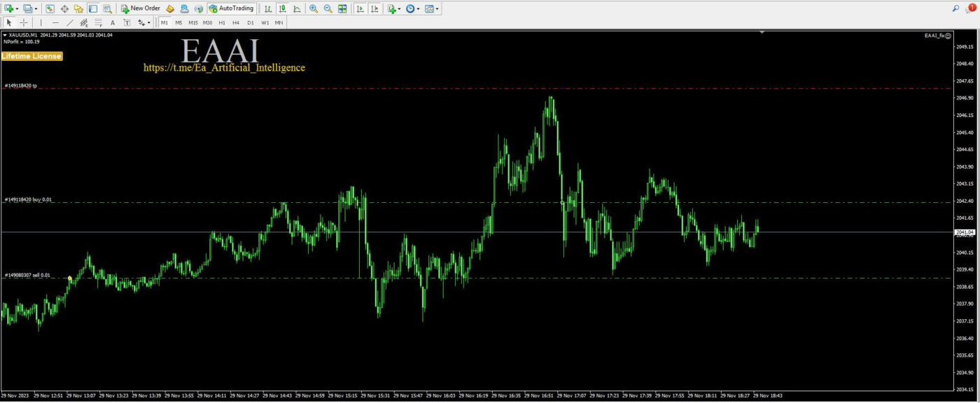The image size is (980, 403).
Task: Draw a horizontal line tool
Action: click(x=55, y=22)
